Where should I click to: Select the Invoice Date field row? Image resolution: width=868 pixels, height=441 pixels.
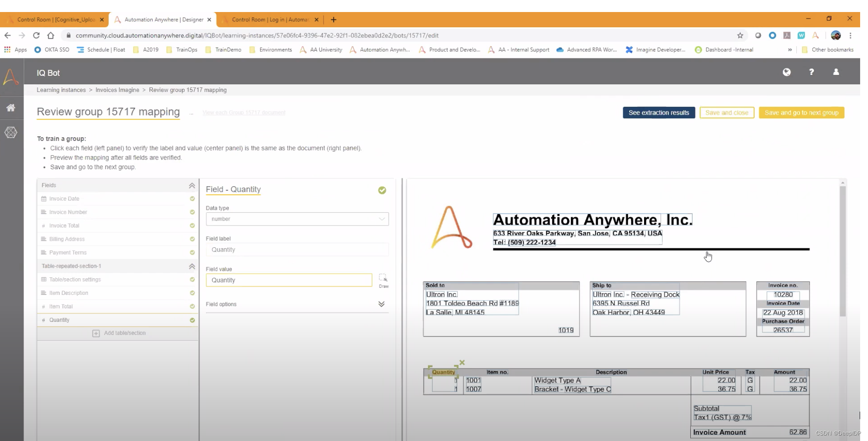pos(118,199)
